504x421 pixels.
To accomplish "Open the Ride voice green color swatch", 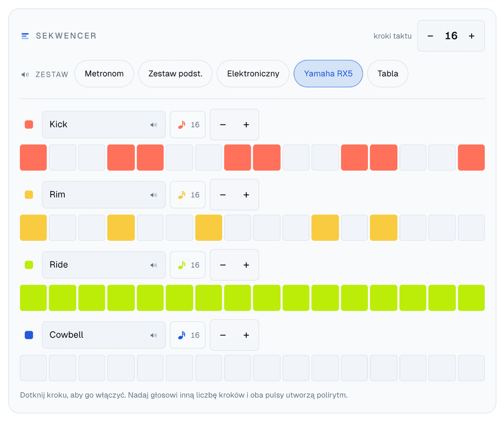I will 29,265.
